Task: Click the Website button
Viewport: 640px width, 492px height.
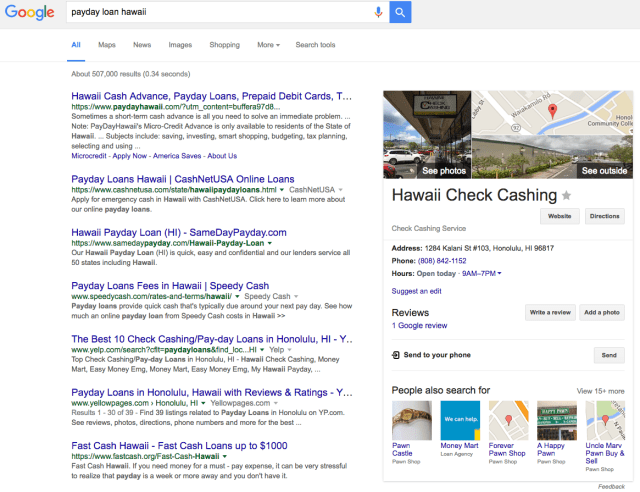Action: (x=560, y=216)
